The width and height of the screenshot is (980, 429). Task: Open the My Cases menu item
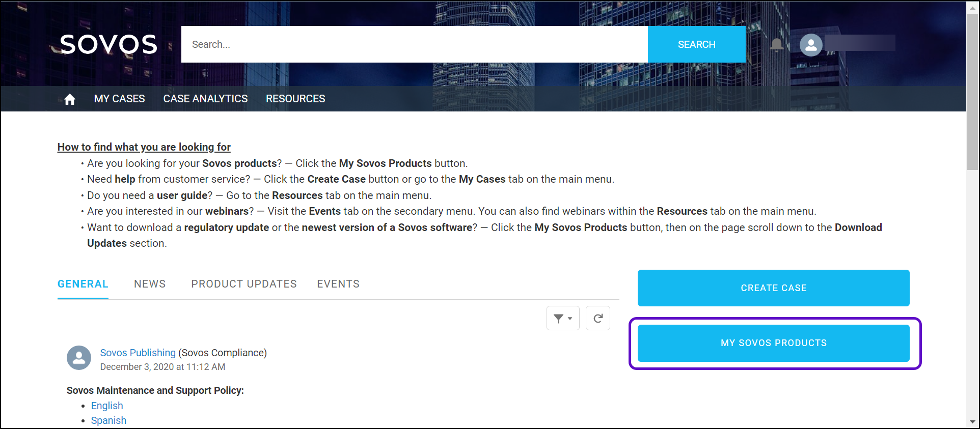(x=119, y=99)
